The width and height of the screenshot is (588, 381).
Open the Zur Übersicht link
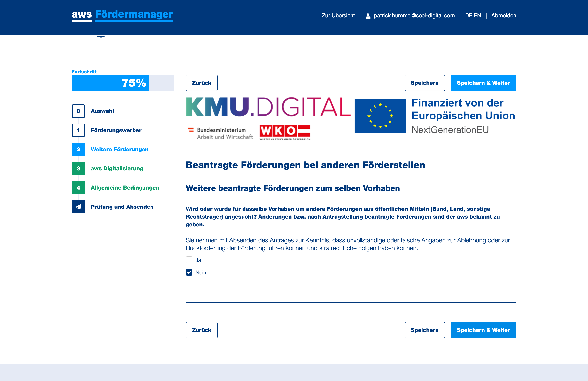pos(338,16)
